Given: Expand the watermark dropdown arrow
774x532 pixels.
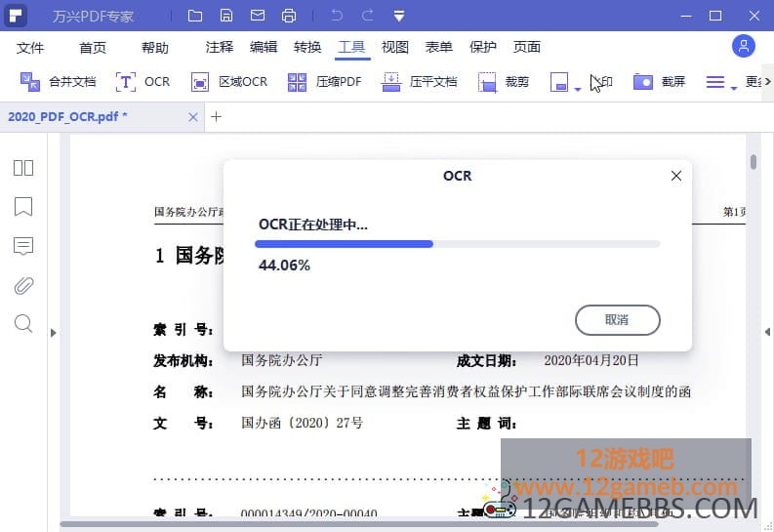Looking at the screenshot, I should (x=578, y=89).
